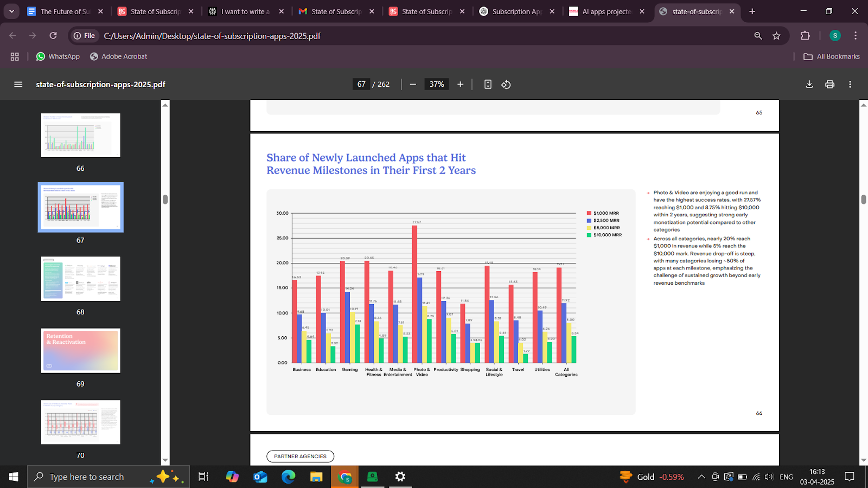Open the tab search dropdown arrow
Image resolution: width=868 pixels, height=488 pixels.
(11, 11)
